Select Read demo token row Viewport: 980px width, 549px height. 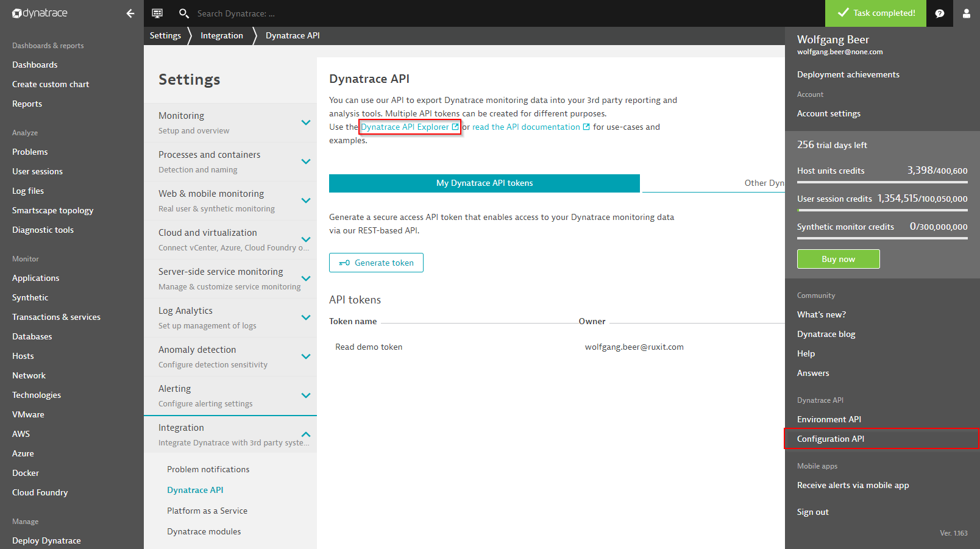tap(557, 347)
